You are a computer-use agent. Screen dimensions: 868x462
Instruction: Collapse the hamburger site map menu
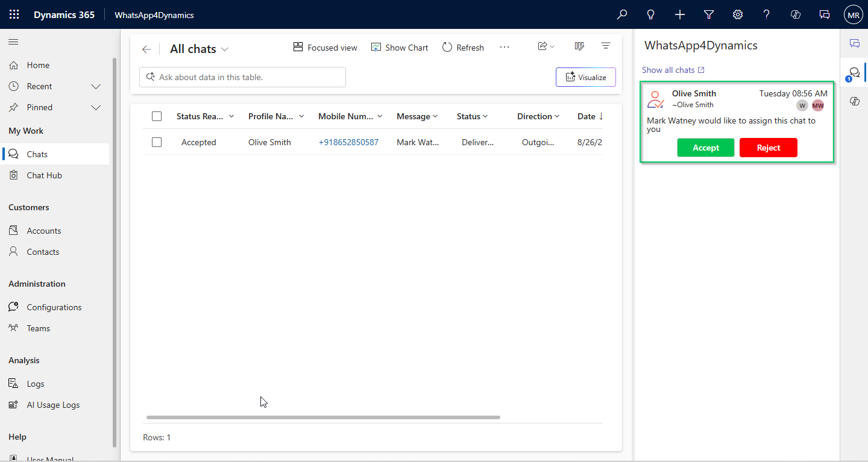[x=13, y=42]
